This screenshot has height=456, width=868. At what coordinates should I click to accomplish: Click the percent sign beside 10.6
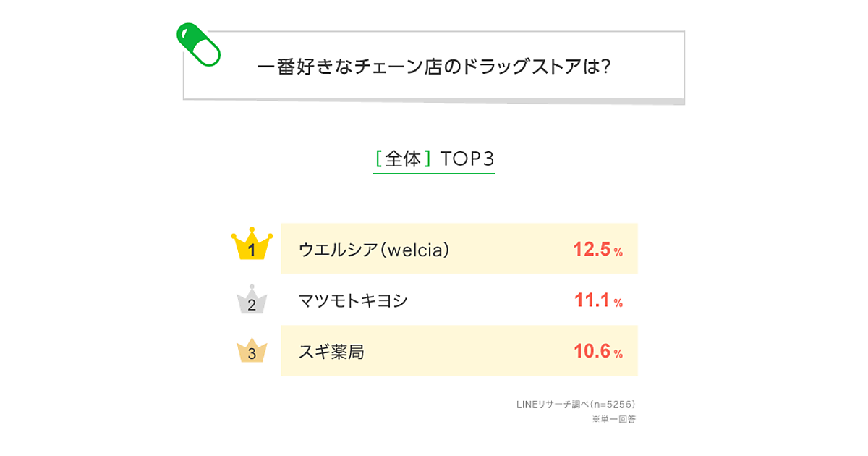pos(618,354)
